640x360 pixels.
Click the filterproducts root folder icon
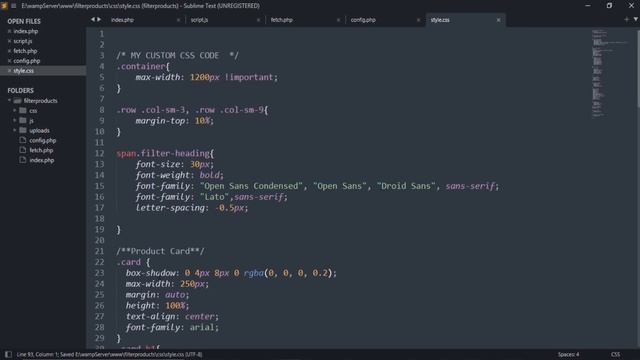click(x=17, y=100)
